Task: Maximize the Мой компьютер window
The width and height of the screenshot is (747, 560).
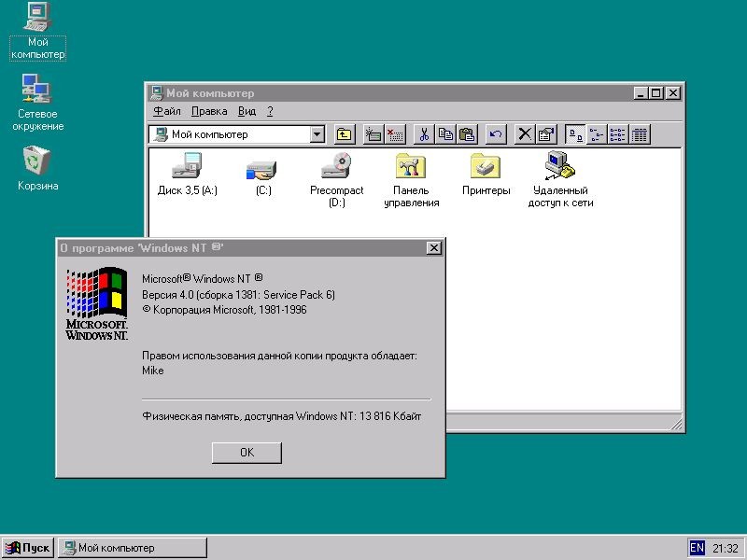Action: point(656,93)
